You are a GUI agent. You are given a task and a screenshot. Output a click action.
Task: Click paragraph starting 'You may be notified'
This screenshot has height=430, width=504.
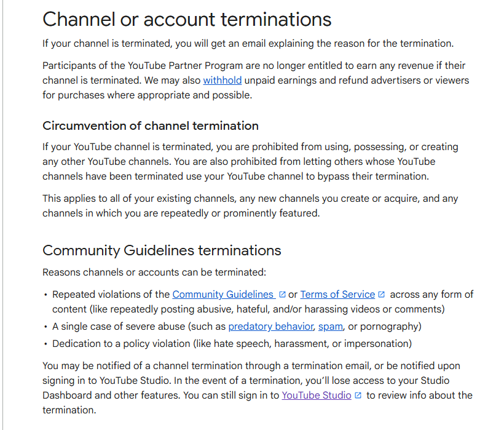coord(257,388)
